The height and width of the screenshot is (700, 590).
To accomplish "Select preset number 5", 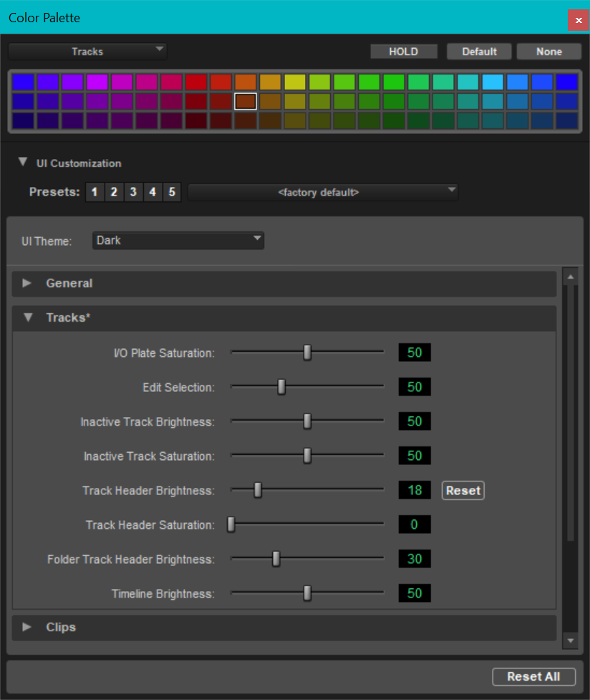I will (171, 192).
